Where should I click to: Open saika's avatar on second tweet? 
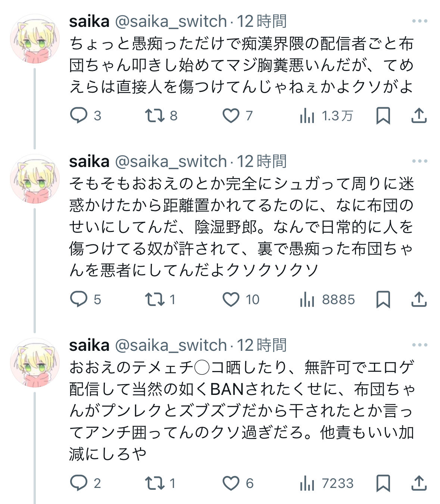tap(35, 179)
